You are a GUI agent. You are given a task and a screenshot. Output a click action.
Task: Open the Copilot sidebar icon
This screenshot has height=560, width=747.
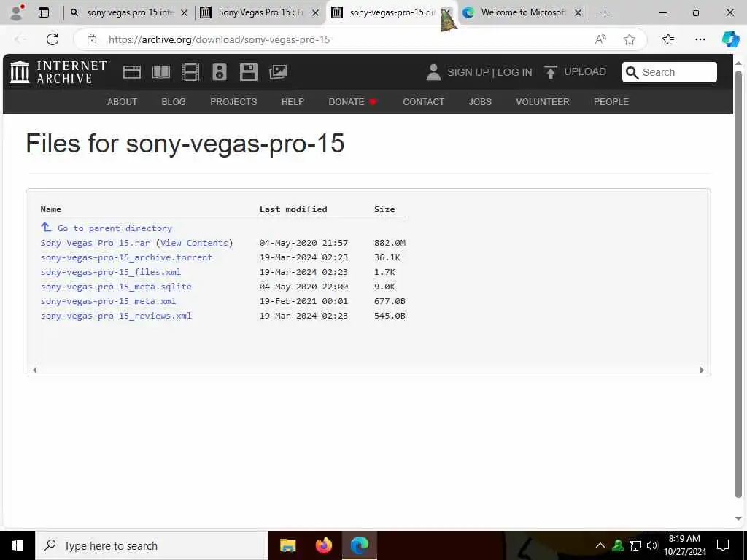click(730, 39)
